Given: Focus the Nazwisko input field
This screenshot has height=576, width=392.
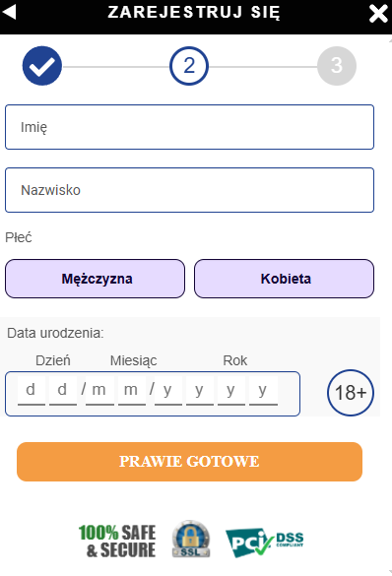Looking at the screenshot, I should pyautogui.click(x=189, y=190).
